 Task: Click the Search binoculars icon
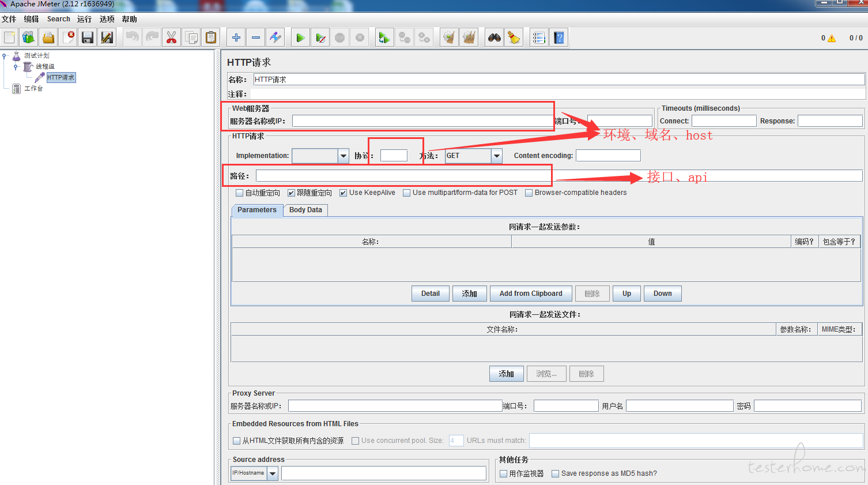click(x=495, y=37)
